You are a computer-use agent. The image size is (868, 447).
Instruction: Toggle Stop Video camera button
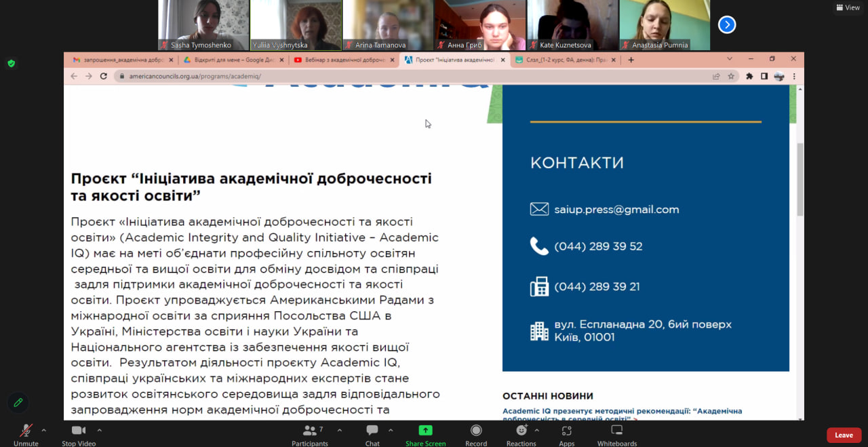[x=79, y=431]
